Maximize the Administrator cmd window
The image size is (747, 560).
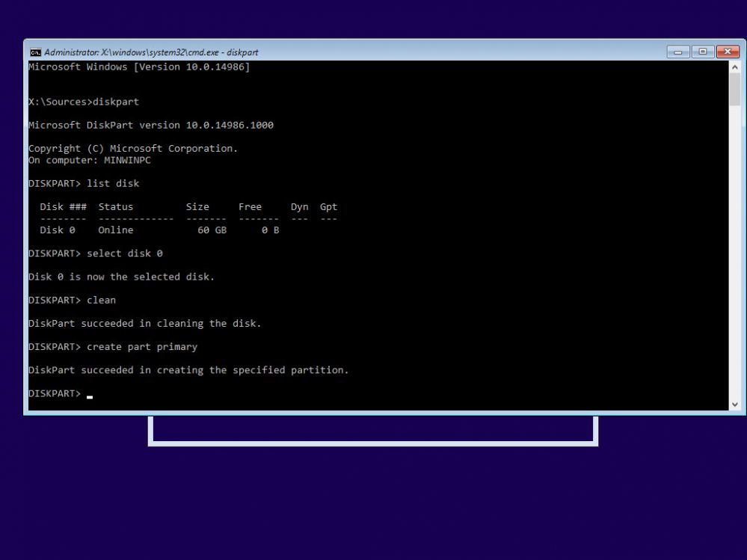coord(703,52)
